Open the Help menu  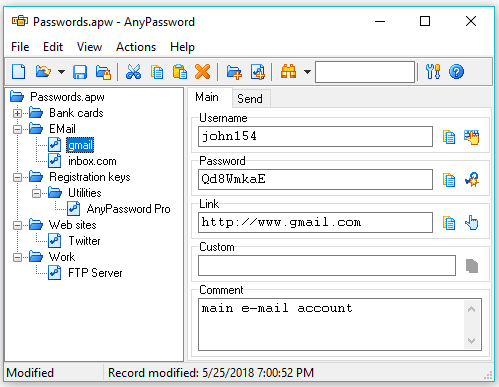182,47
